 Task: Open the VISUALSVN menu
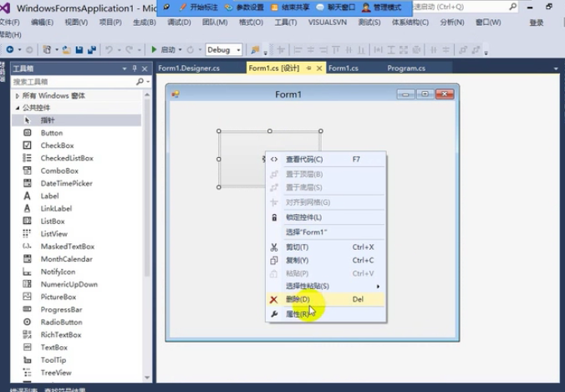328,23
